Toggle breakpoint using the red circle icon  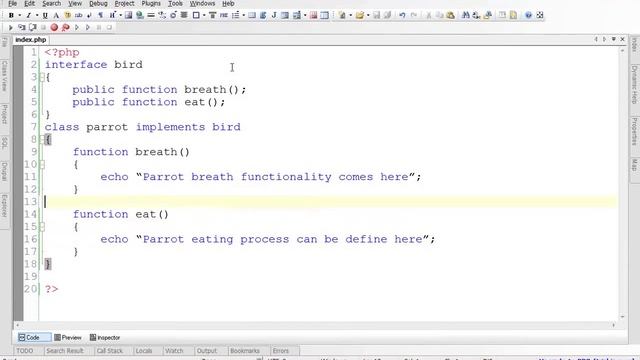54,28
